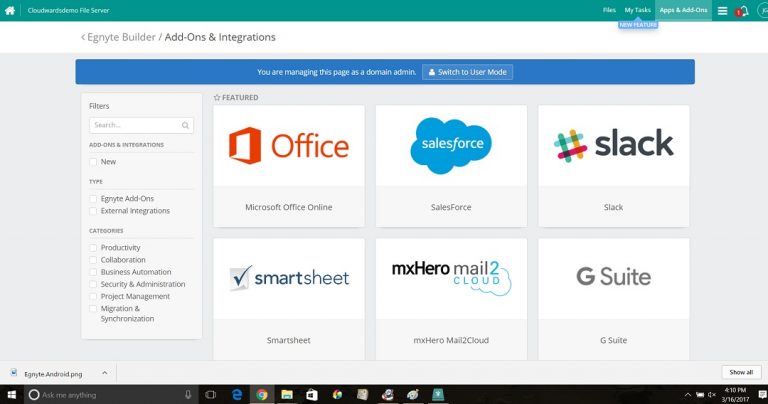Select the Apps & Add-Ons tab
Screen dimensions: 768x404
coord(683,10)
